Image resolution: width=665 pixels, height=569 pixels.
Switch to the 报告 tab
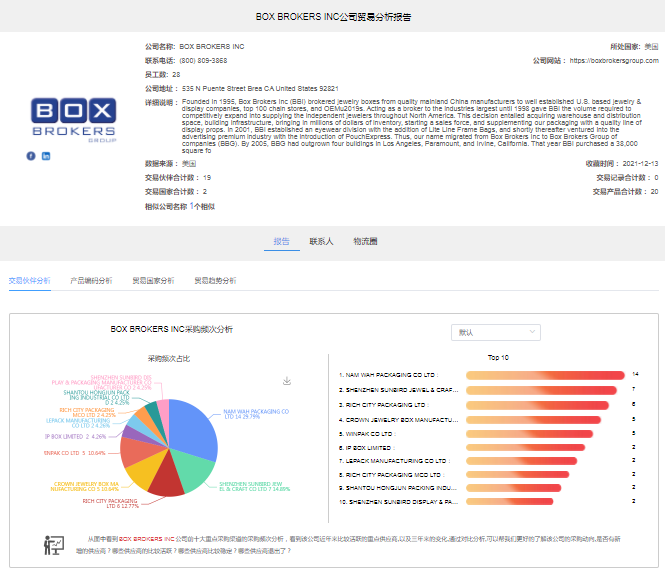coord(282,241)
